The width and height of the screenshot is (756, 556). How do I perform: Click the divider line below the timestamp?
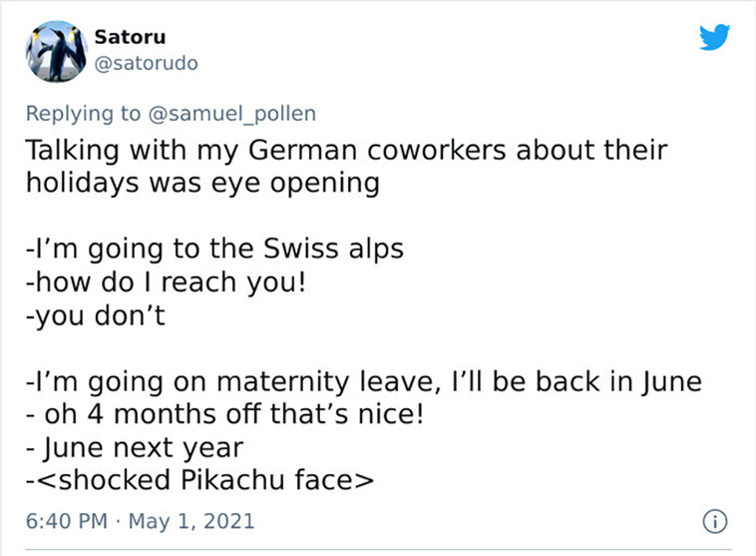(378, 549)
